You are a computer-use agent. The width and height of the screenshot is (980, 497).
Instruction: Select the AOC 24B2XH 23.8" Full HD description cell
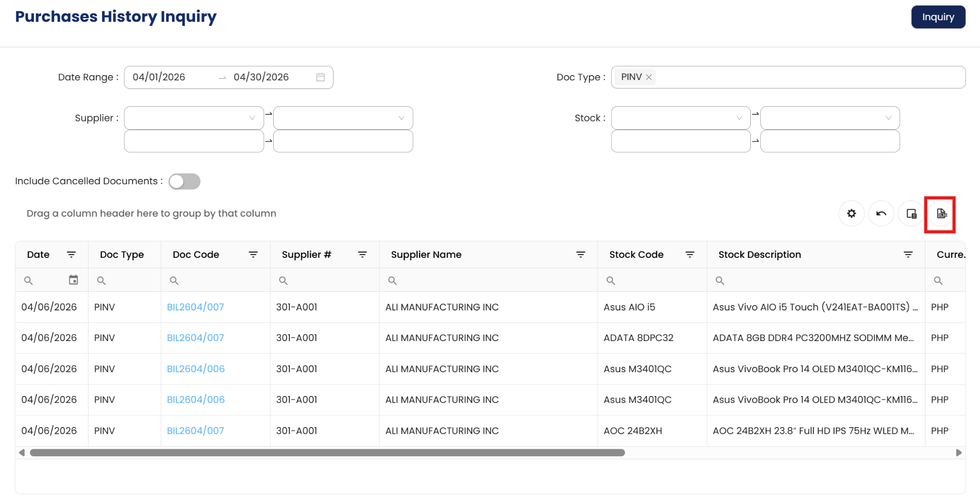pyautogui.click(x=816, y=431)
